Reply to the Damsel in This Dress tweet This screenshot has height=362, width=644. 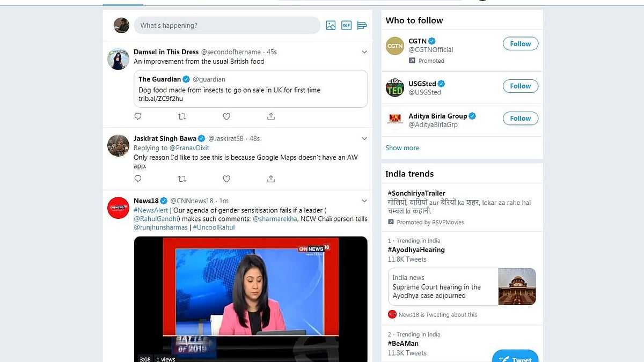pyautogui.click(x=138, y=116)
